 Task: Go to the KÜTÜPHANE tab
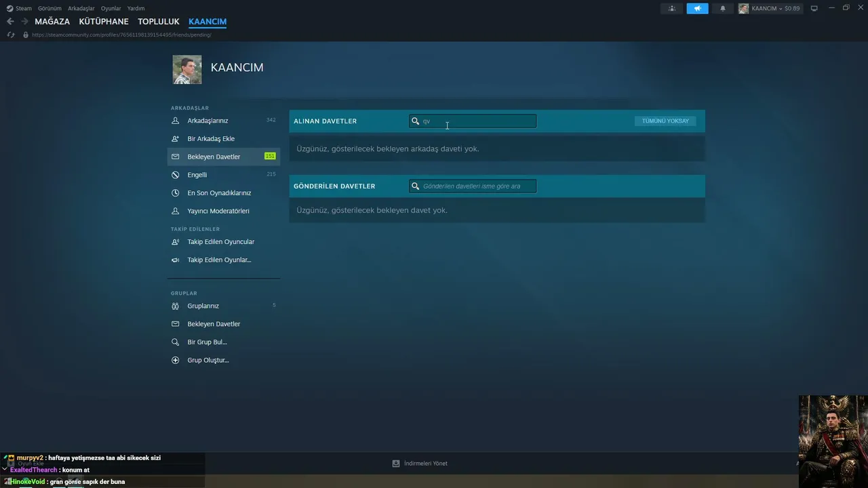click(x=104, y=22)
